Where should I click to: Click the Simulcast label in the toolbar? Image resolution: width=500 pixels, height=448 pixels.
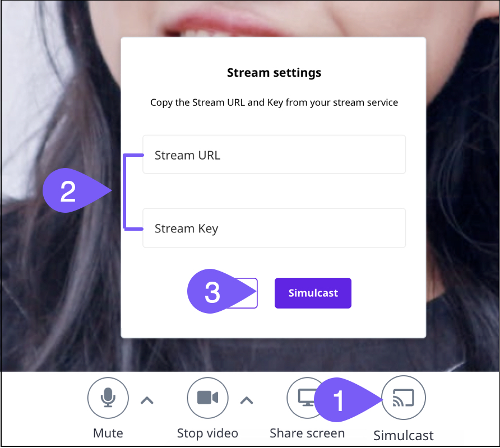tap(404, 436)
